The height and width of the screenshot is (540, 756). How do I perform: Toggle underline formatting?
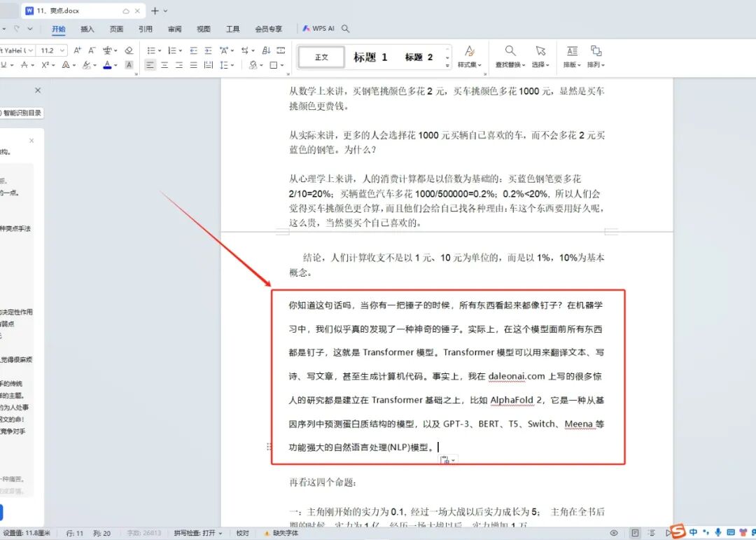pyautogui.click(x=3, y=64)
